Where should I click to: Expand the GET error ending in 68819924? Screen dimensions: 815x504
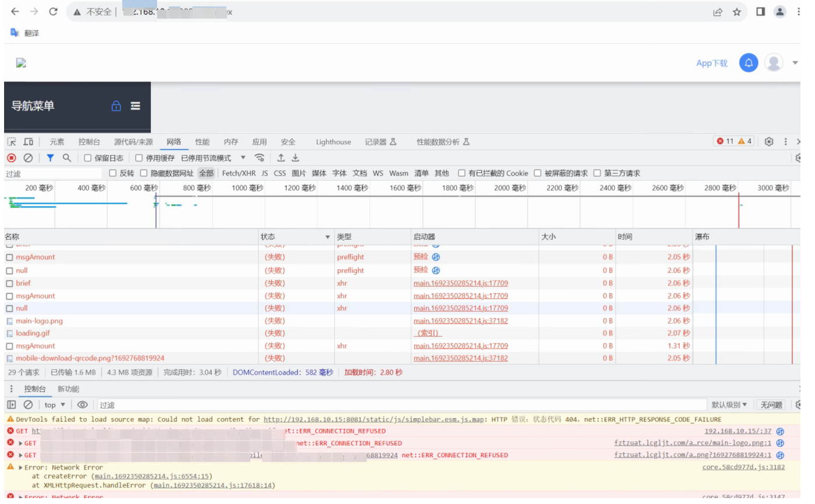[x=21, y=455]
